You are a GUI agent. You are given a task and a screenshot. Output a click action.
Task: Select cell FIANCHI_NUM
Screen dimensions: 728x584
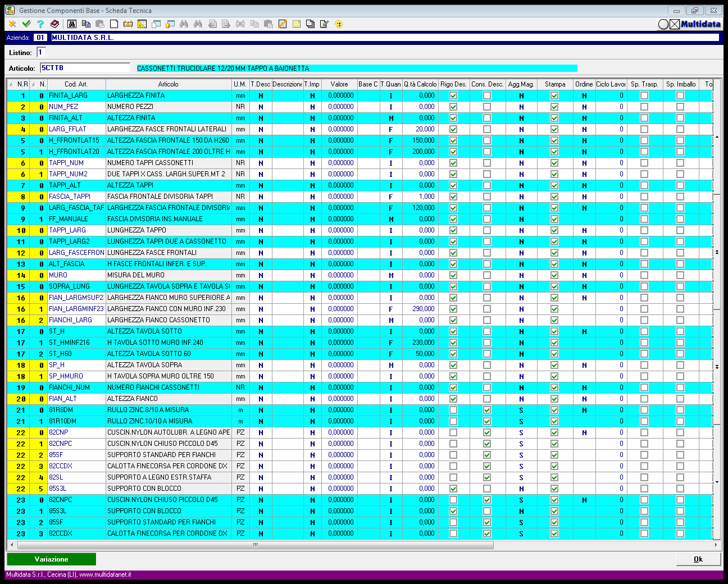point(76,387)
